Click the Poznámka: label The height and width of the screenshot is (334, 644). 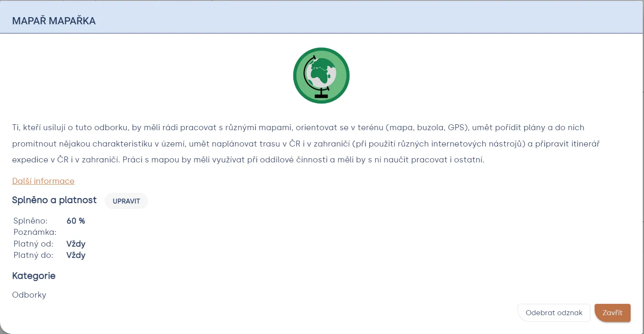[35, 232]
